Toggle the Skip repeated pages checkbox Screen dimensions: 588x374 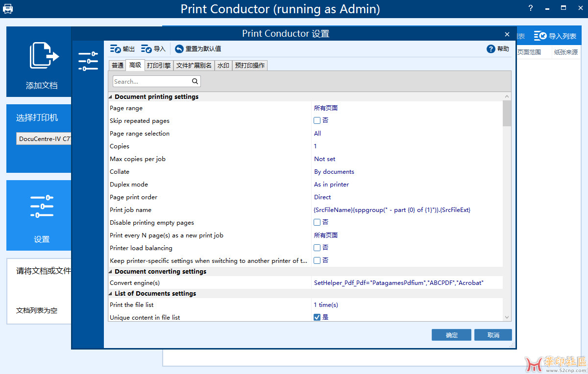[x=317, y=120]
